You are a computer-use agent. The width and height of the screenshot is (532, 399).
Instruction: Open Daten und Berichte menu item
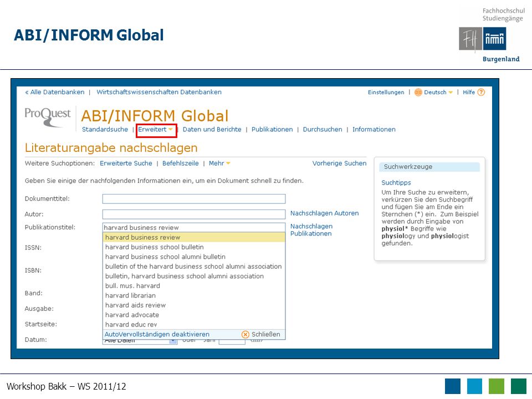212,129
